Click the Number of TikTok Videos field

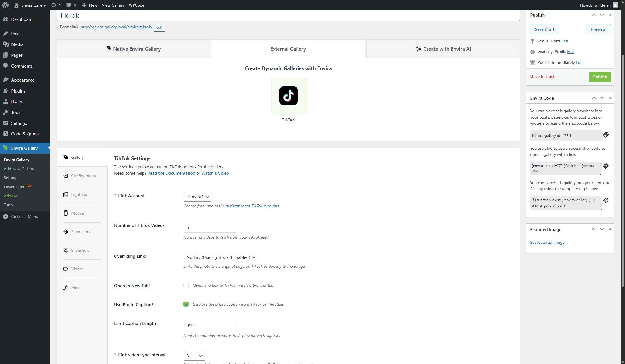pyautogui.click(x=210, y=227)
